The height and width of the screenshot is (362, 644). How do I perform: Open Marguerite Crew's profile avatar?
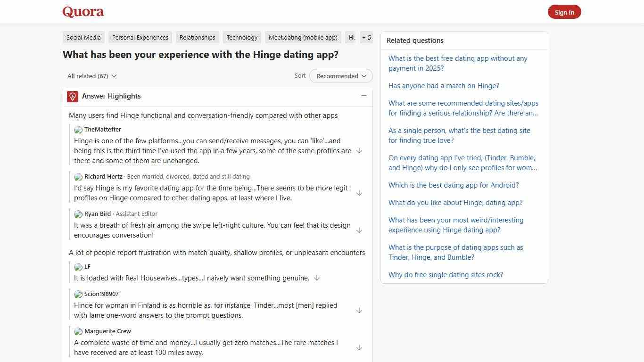click(78, 331)
